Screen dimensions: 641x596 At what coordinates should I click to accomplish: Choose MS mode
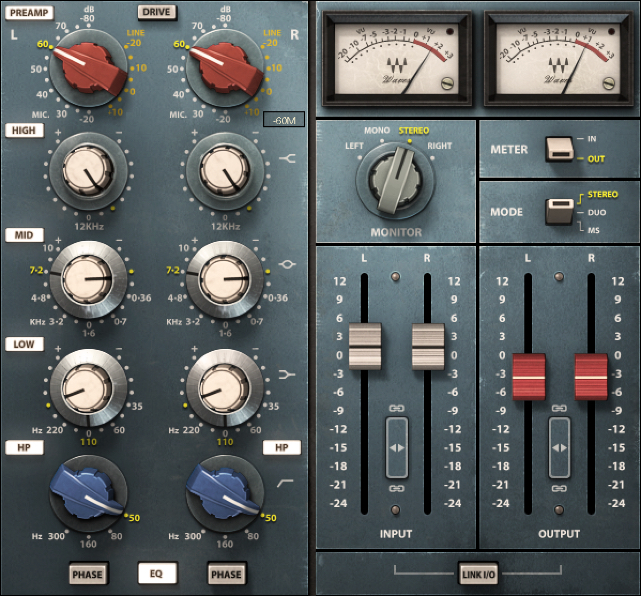[594, 231]
